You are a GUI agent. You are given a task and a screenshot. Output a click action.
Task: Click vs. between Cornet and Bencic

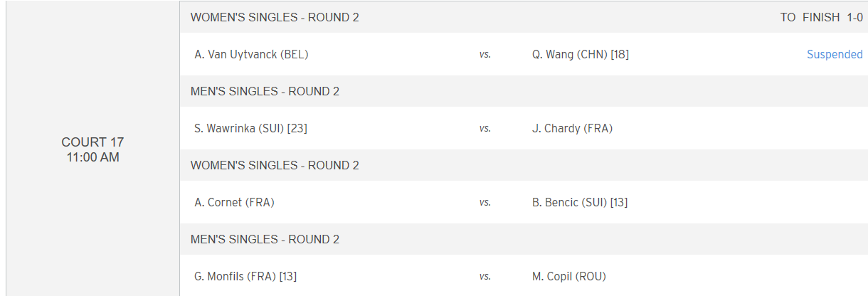(x=485, y=202)
